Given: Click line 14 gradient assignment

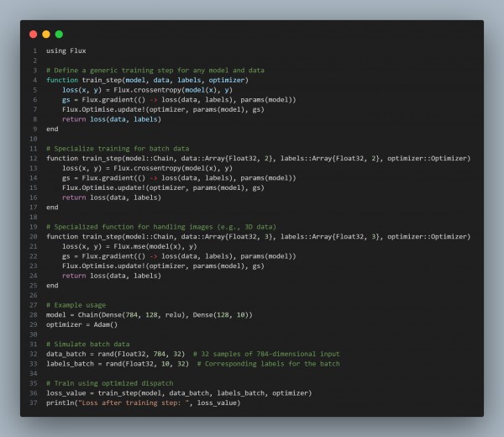Looking at the screenshot, I should pyautogui.click(x=179, y=178).
